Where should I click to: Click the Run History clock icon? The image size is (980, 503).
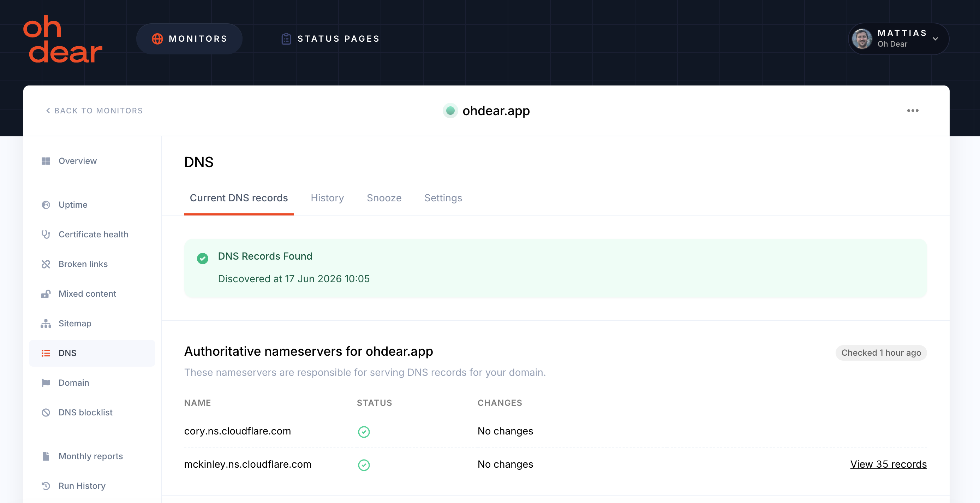pyautogui.click(x=46, y=486)
